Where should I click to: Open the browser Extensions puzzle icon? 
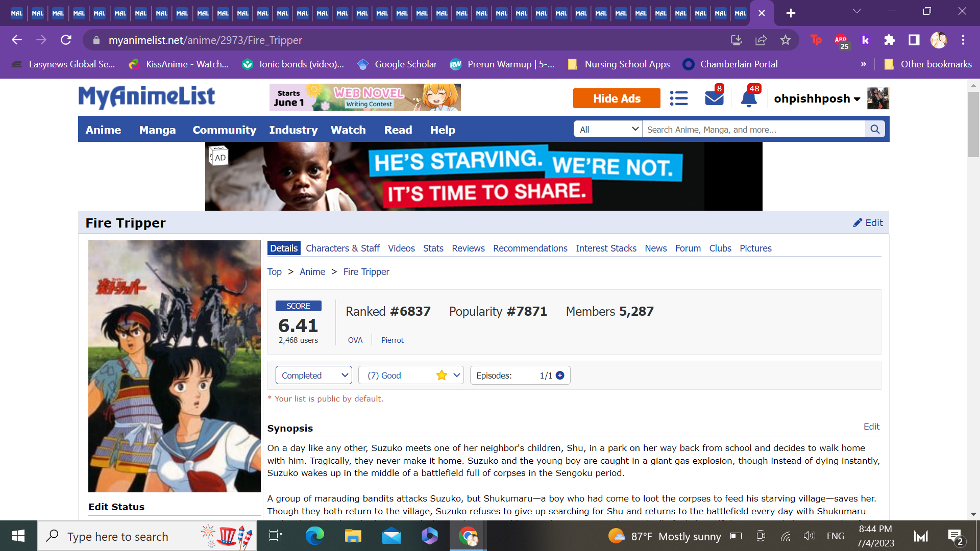click(x=890, y=40)
